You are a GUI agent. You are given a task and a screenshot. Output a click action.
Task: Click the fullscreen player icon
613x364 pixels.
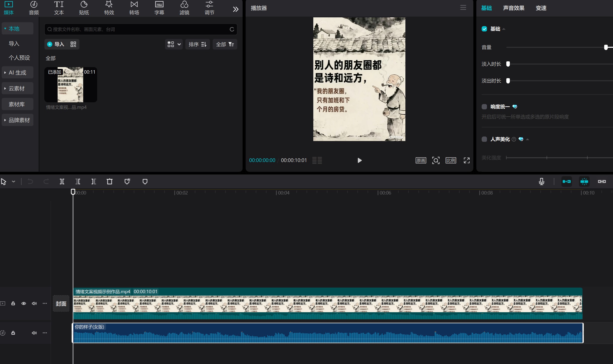click(x=467, y=160)
